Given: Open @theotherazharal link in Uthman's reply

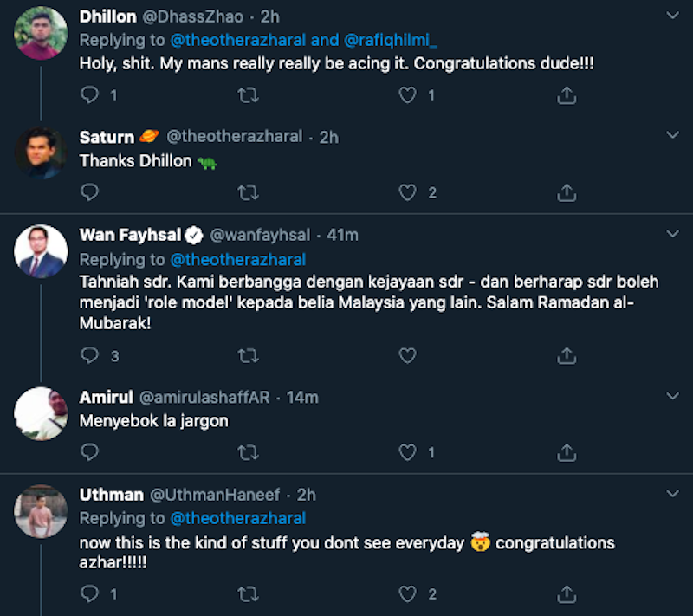Looking at the screenshot, I should [237, 518].
